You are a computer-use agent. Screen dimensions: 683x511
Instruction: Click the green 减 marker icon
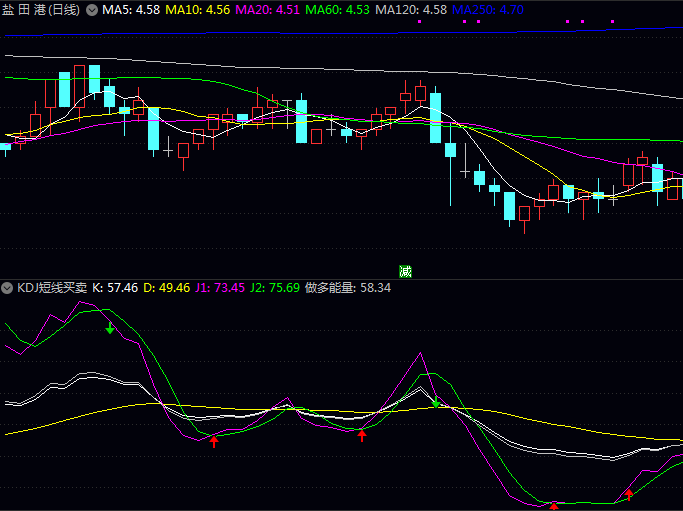coord(405,271)
